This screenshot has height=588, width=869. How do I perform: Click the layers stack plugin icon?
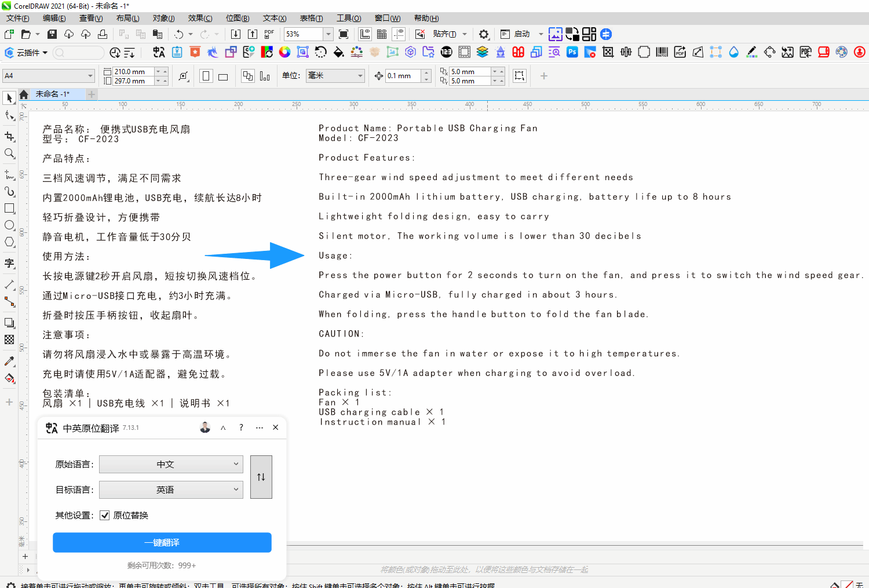(482, 52)
